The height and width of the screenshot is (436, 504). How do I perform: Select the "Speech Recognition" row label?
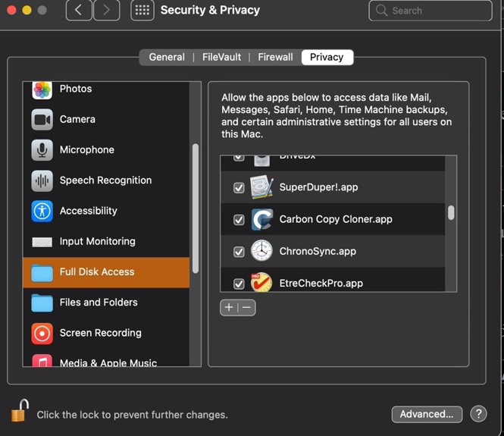pyautogui.click(x=105, y=180)
